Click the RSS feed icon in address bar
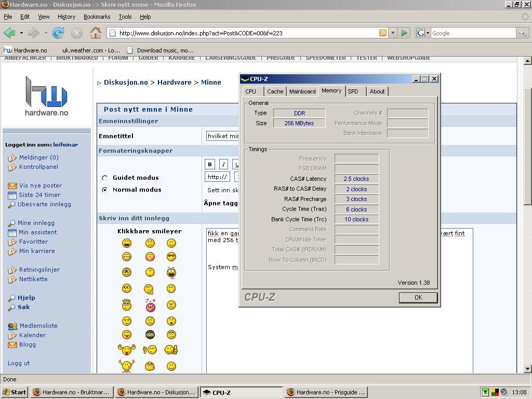The width and height of the screenshot is (532, 399). [x=383, y=33]
